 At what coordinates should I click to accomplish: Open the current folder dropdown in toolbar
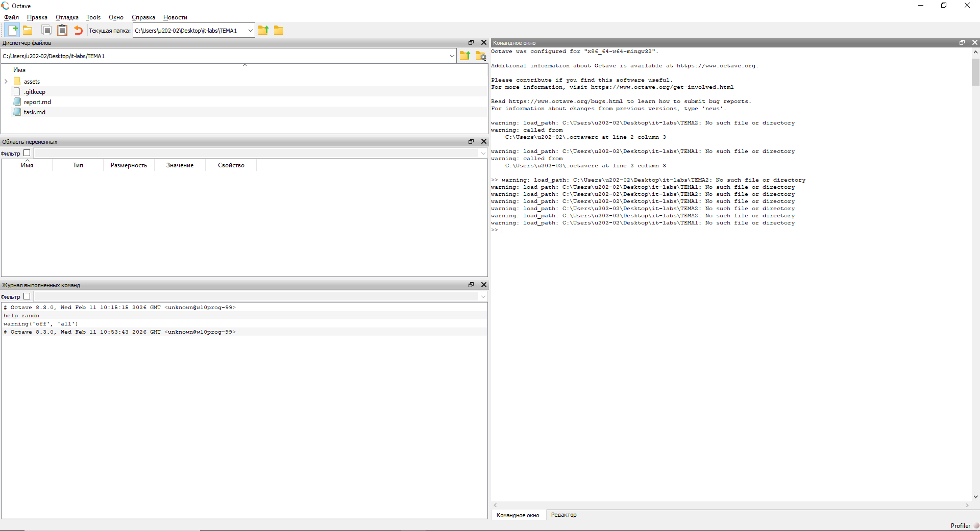[x=250, y=31]
